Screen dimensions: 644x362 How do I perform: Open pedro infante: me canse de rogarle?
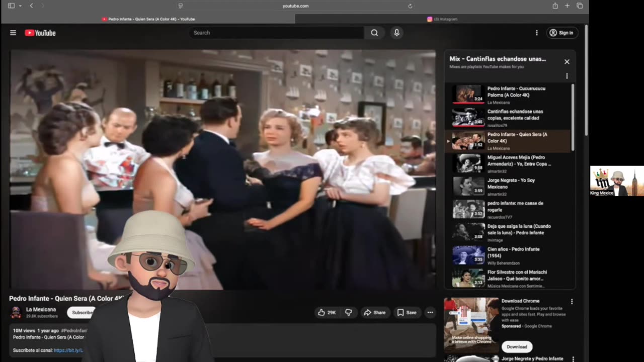[508, 210]
